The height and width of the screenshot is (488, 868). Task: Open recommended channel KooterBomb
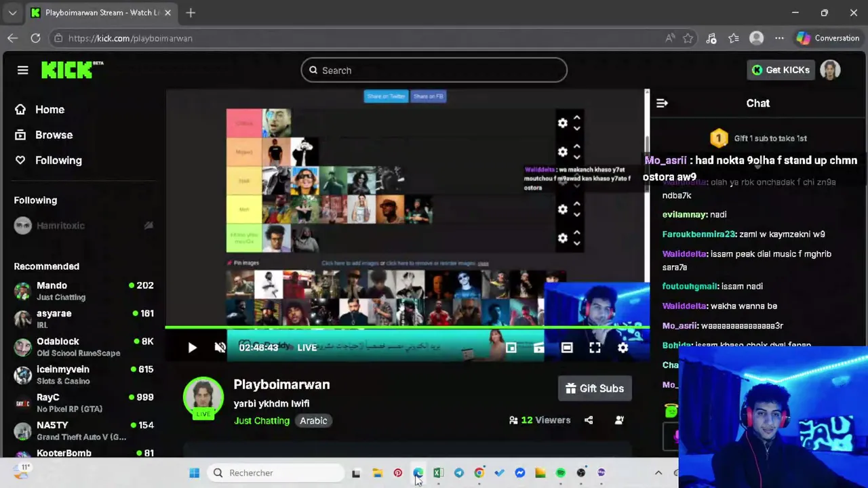[83, 453]
